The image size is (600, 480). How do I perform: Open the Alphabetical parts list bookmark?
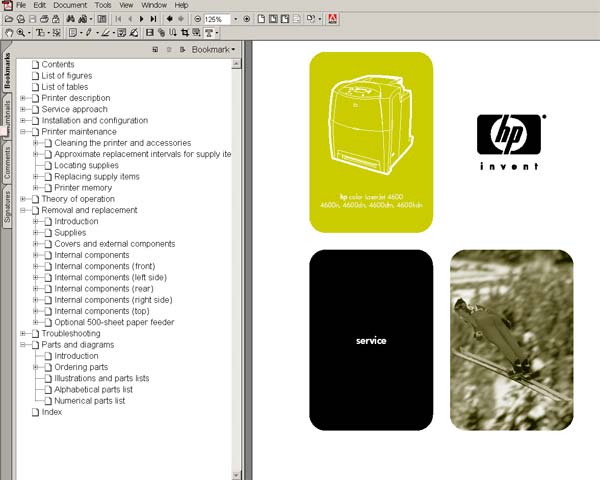click(x=93, y=389)
